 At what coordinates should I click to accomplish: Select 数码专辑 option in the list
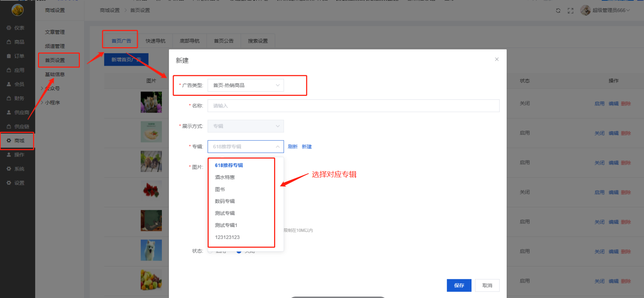(225, 201)
